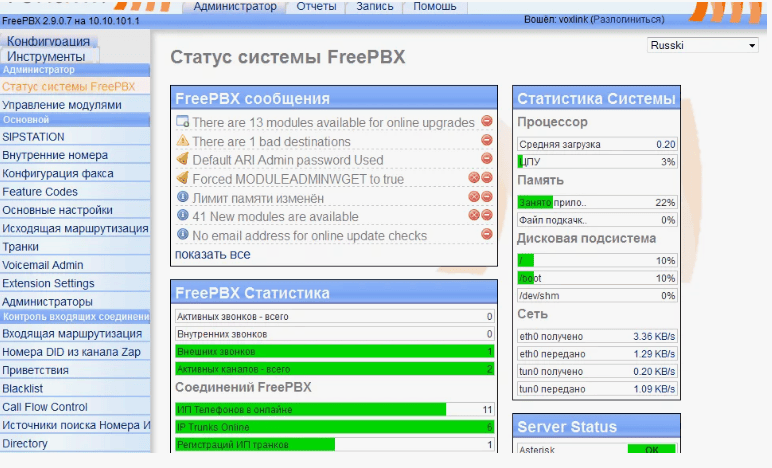
Task: Click the Разлогиниться logout link
Action: (627, 20)
